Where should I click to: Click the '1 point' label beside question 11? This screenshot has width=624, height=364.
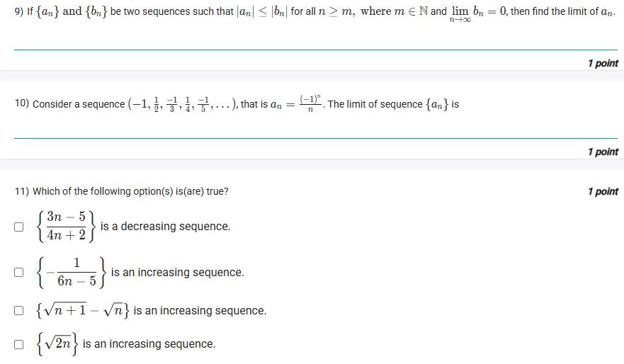point(603,192)
